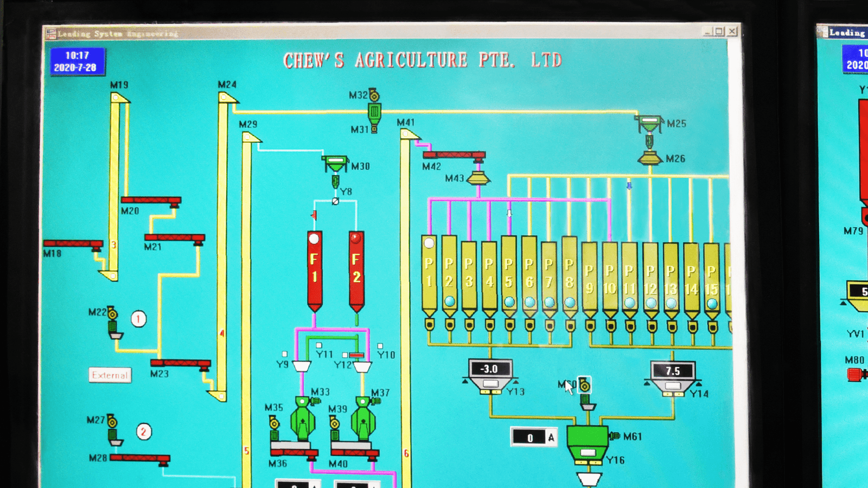Click the circled number 2 button

point(144,432)
